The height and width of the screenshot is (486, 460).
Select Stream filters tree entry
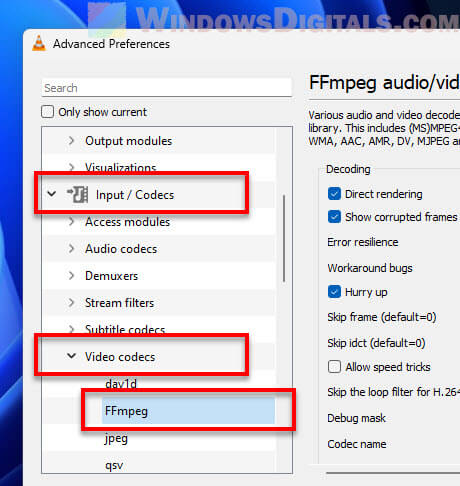coord(119,303)
